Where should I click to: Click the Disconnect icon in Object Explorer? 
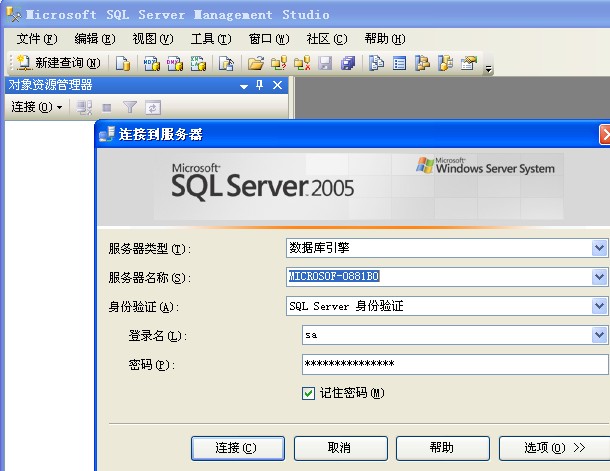click(84, 108)
